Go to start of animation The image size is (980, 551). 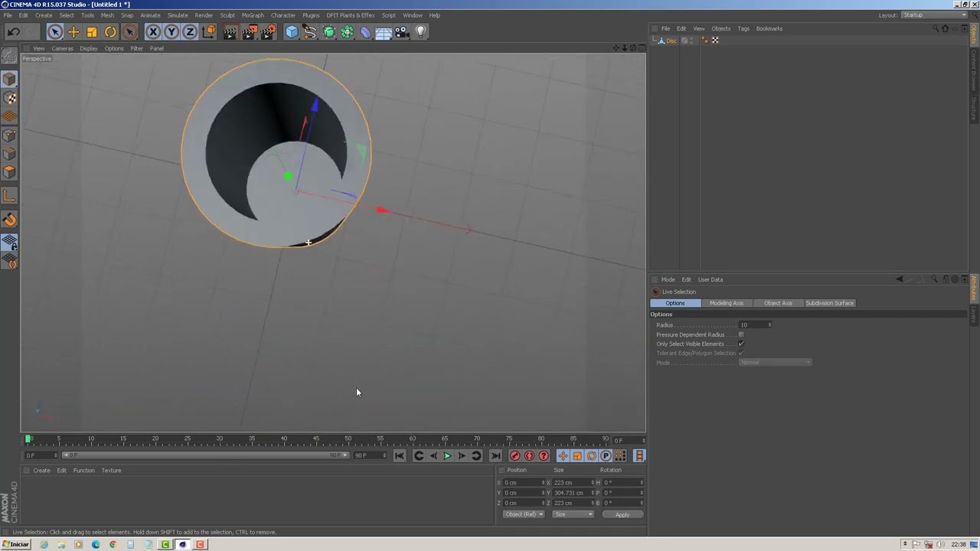[400, 456]
